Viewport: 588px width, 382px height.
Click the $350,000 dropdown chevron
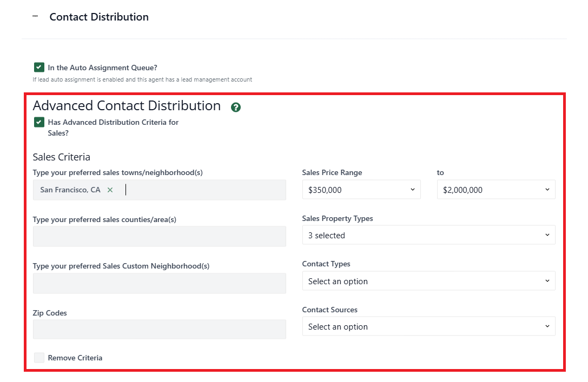tap(413, 189)
